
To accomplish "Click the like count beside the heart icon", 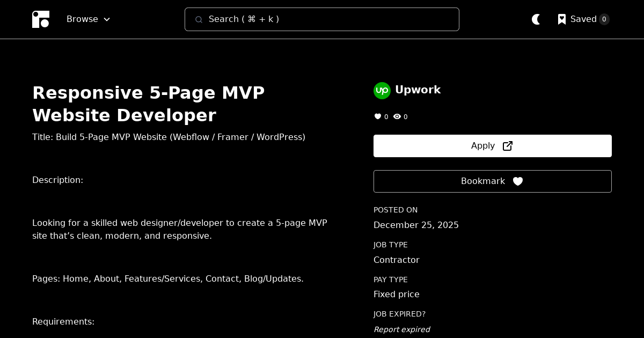I will click(x=386, y=116).
